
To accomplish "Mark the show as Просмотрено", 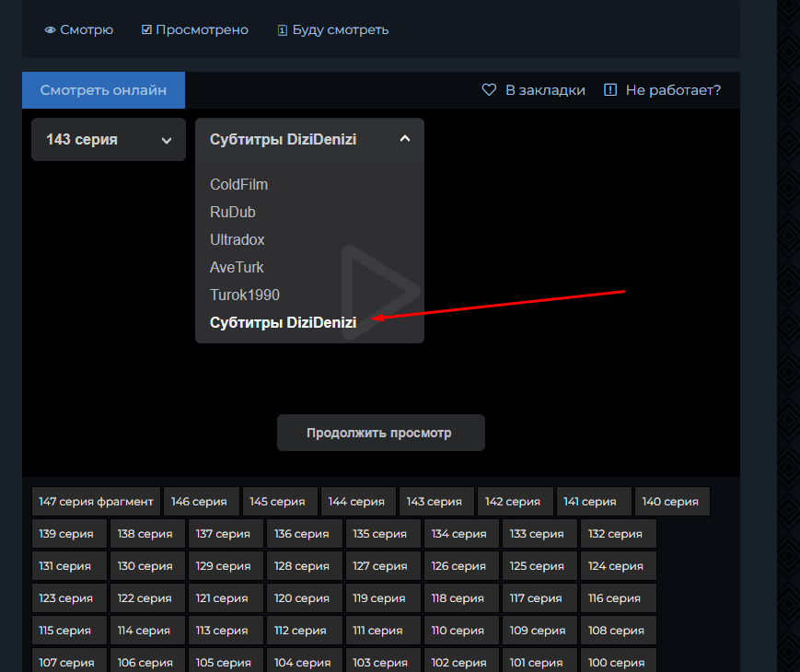I will point(195,30).
